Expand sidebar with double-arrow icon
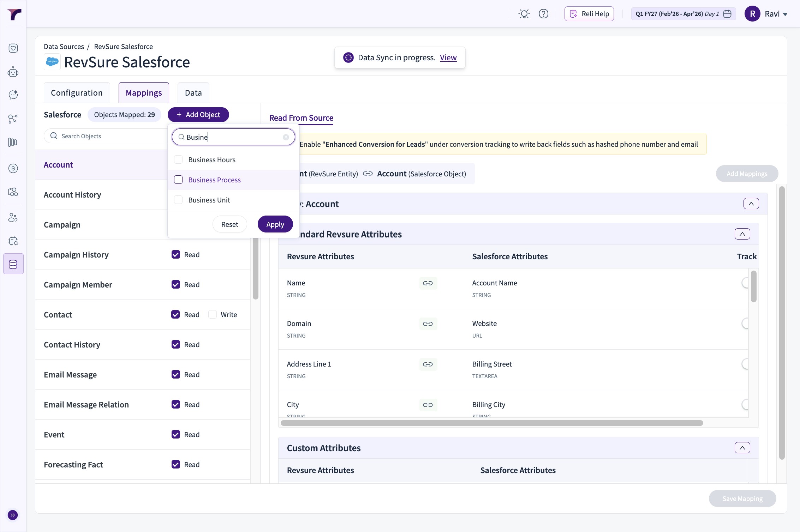 pyautogui.click(x=13, y=515)
